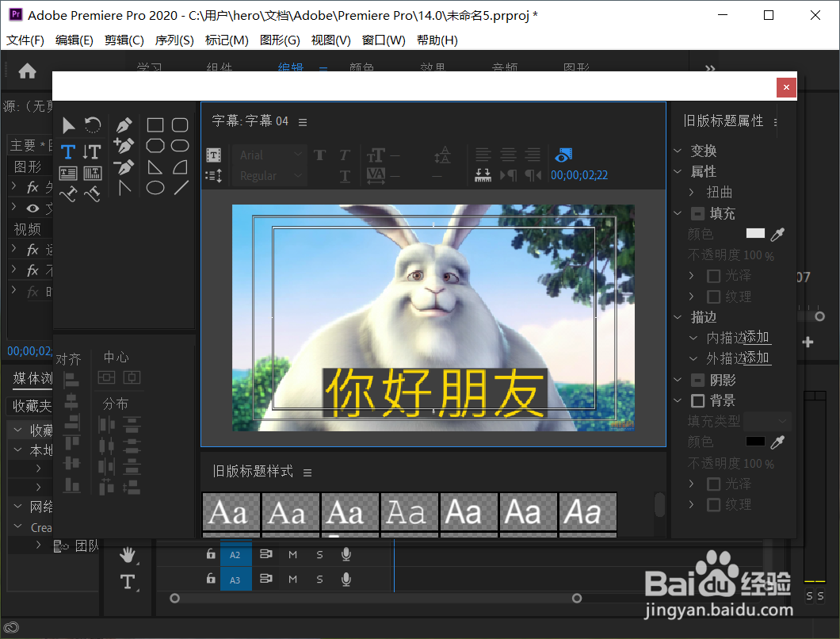
Task: Select the Ellipse shape tool
Action: point(155,188)
